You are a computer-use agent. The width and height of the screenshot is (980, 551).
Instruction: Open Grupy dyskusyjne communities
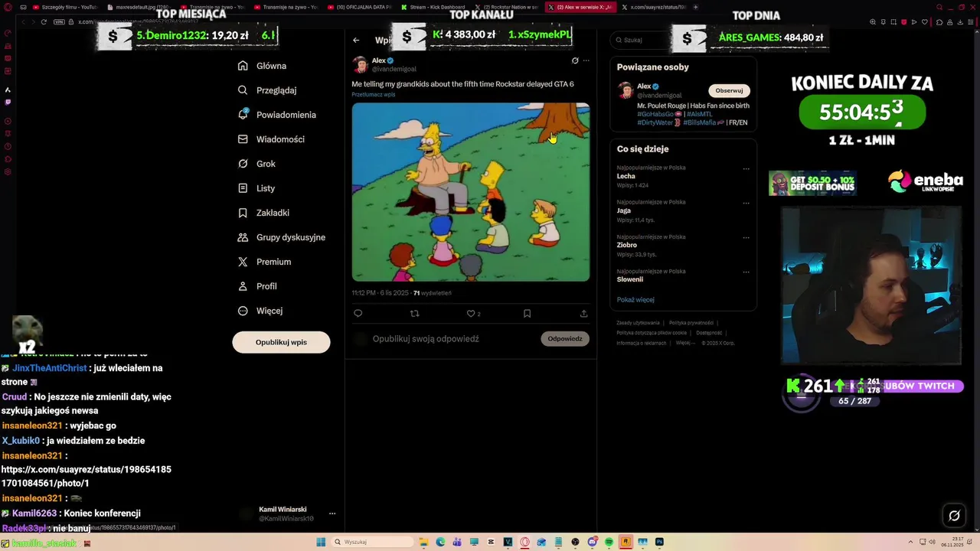[282, 237]
